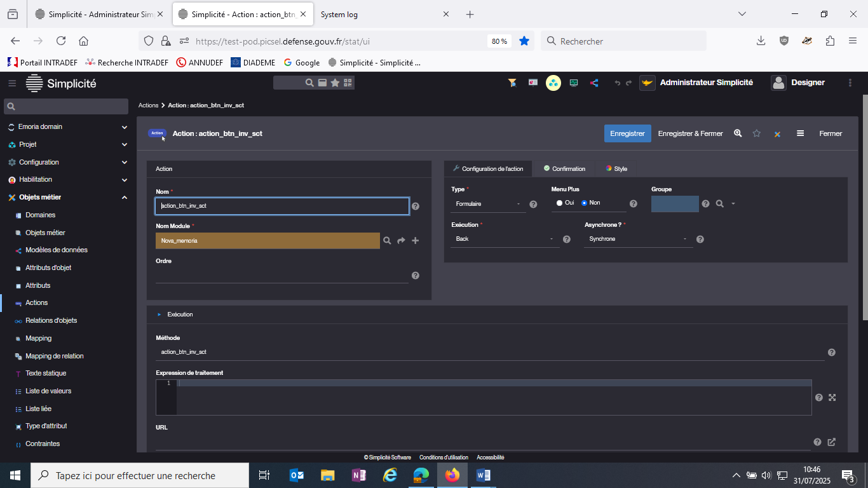Viewport: 868px width, 488px height.
Task: Expand the Configuration sidebar menu
Action: 68,162
